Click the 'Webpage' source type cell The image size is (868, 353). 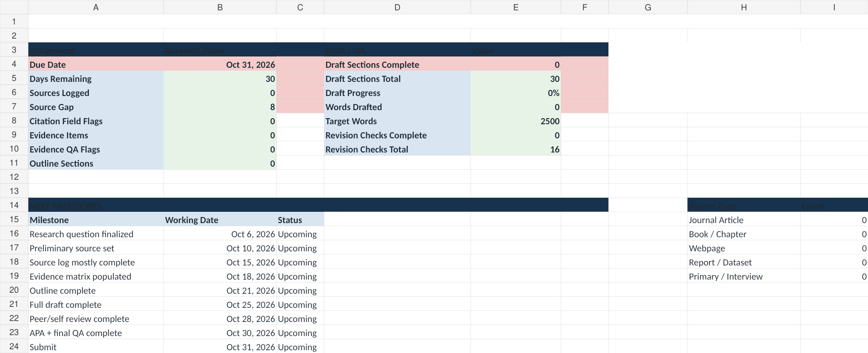[744, 248]
